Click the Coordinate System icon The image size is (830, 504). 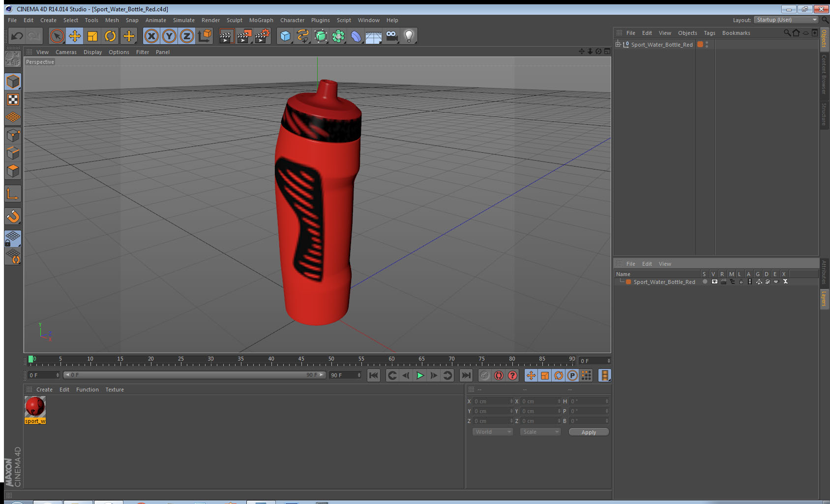click(x=205, y=36)
